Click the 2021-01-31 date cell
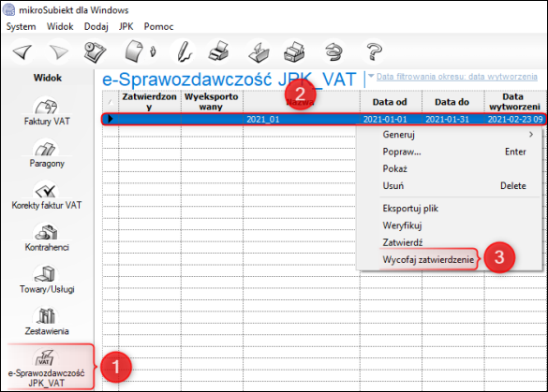 click(x=453, y=120)
